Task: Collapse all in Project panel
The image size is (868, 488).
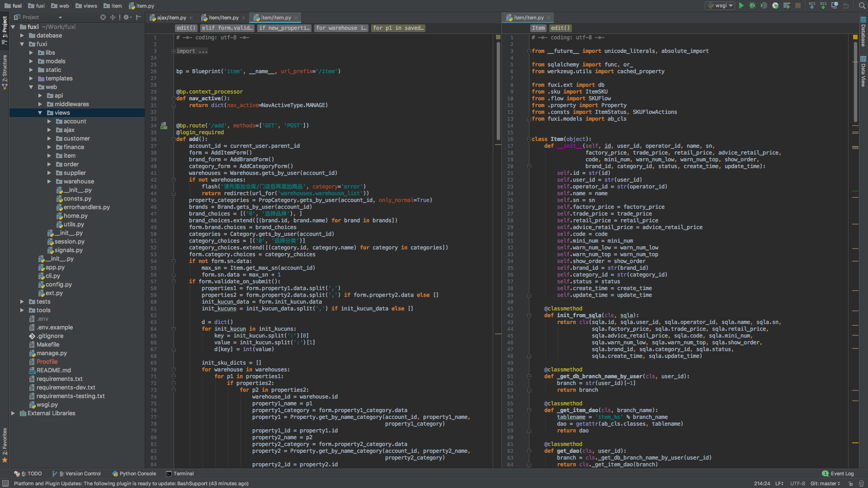Action: tap(113, 17)
